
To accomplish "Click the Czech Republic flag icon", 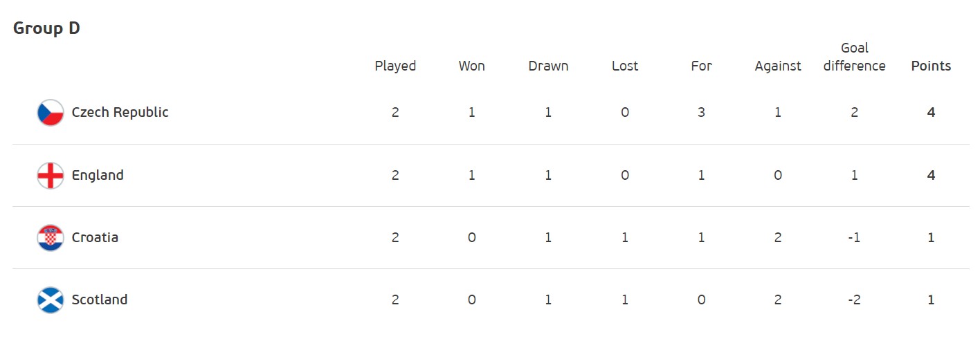I will click(x=51, y=113).
